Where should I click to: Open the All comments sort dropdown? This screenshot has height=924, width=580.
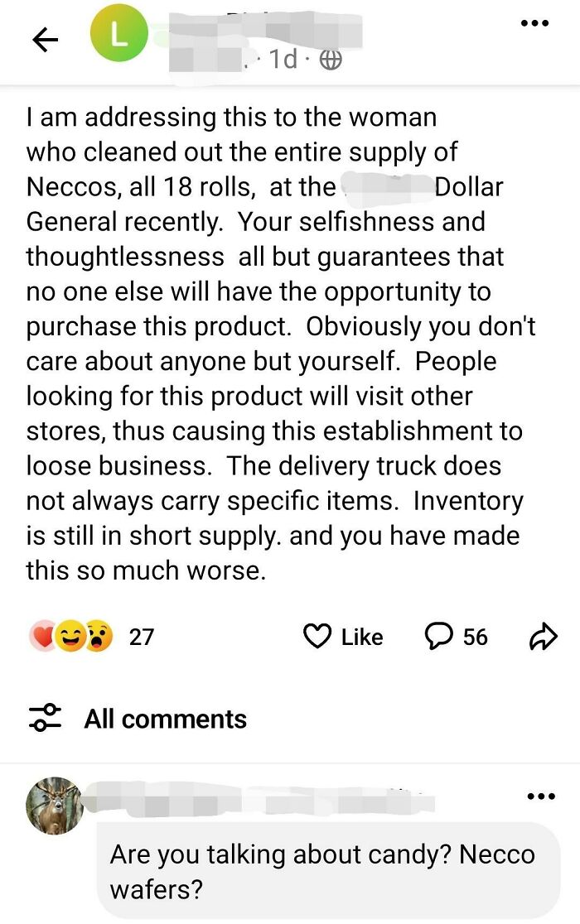pos(165,719)
